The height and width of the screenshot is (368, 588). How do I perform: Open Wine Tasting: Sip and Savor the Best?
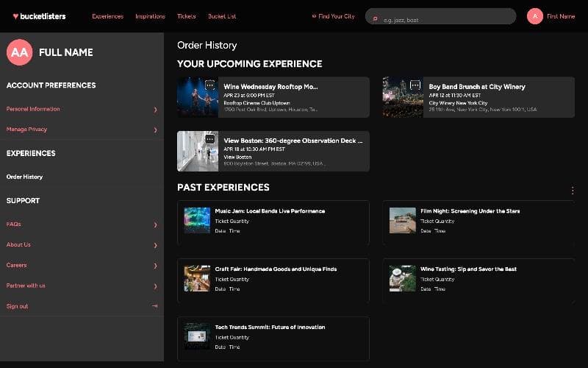pos(468,269)
